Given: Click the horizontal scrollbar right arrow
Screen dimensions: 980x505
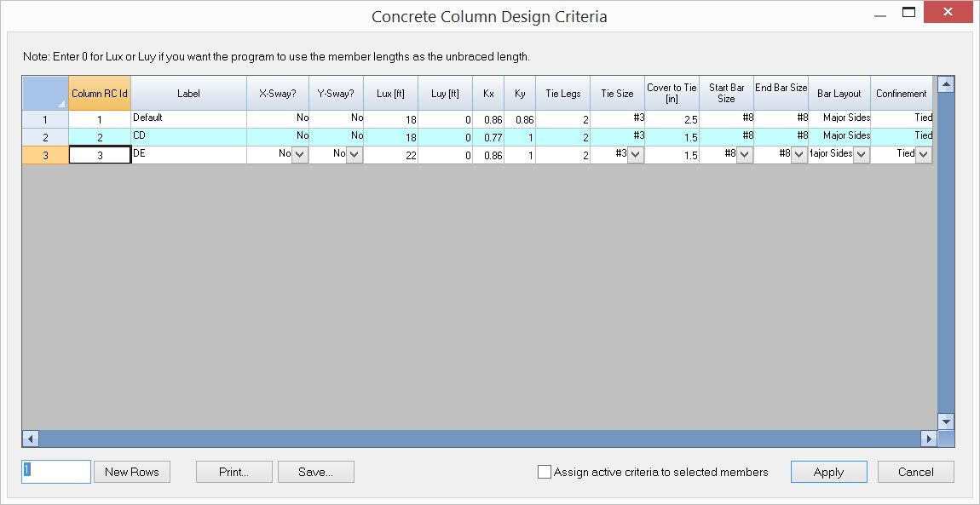Looking at the screenshot, I should tap(928, 439).
